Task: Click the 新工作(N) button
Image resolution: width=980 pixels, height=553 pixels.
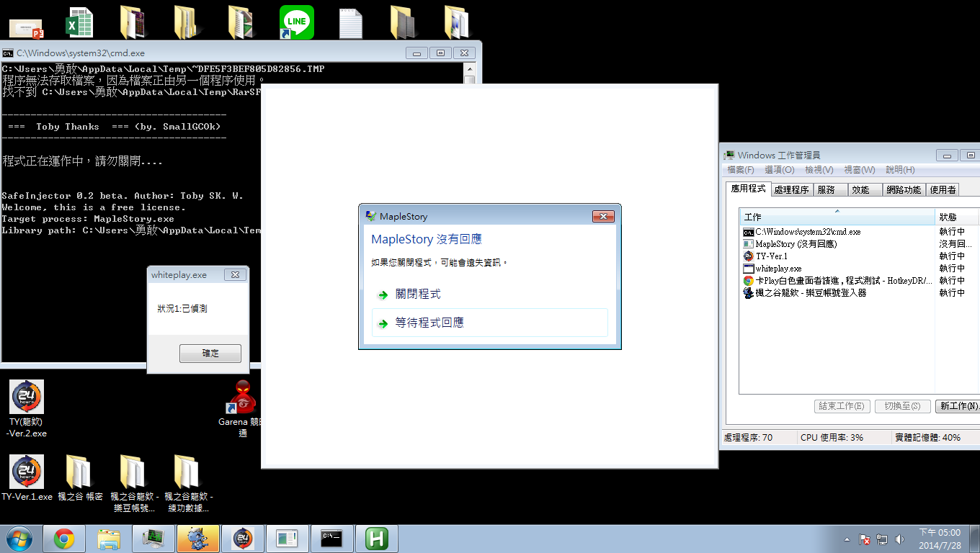Action: pos(957,406)
